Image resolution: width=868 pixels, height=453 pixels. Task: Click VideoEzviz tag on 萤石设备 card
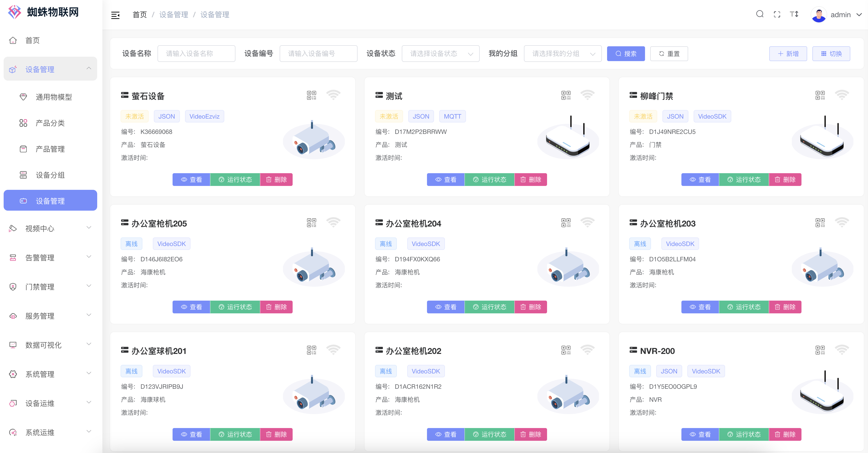coord(205,116)
